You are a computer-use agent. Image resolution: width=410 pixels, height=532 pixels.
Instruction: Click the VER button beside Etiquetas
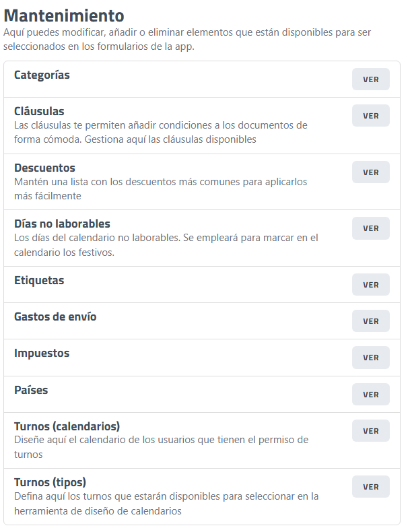(370, 285)
